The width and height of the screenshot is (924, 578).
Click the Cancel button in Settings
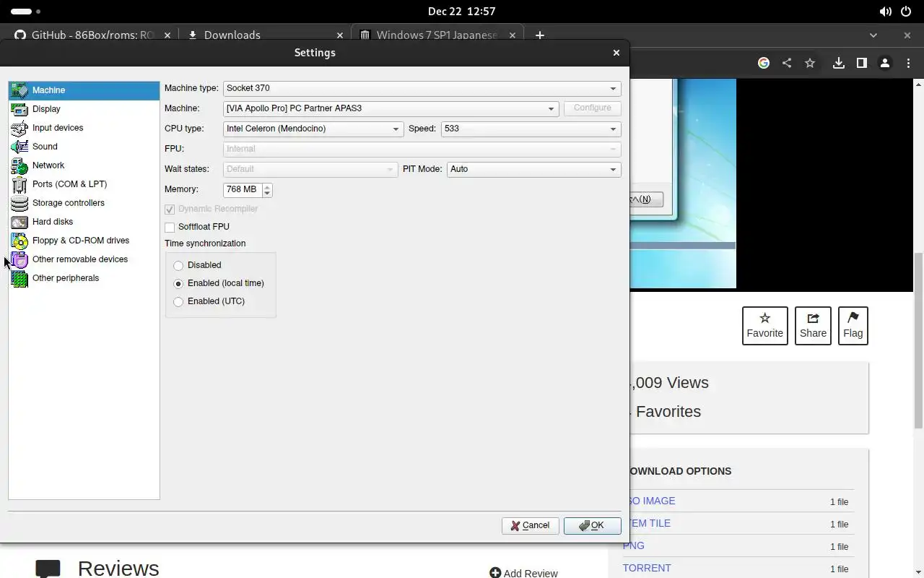click(x=531, y=526)
